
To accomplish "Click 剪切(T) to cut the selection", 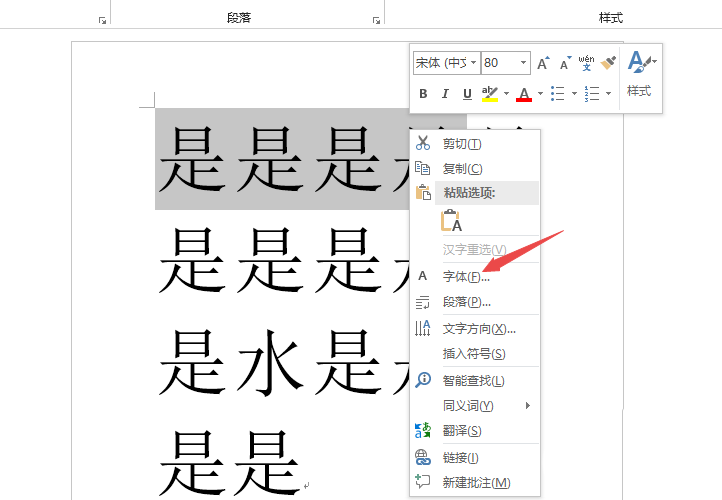I will point(462,144).
